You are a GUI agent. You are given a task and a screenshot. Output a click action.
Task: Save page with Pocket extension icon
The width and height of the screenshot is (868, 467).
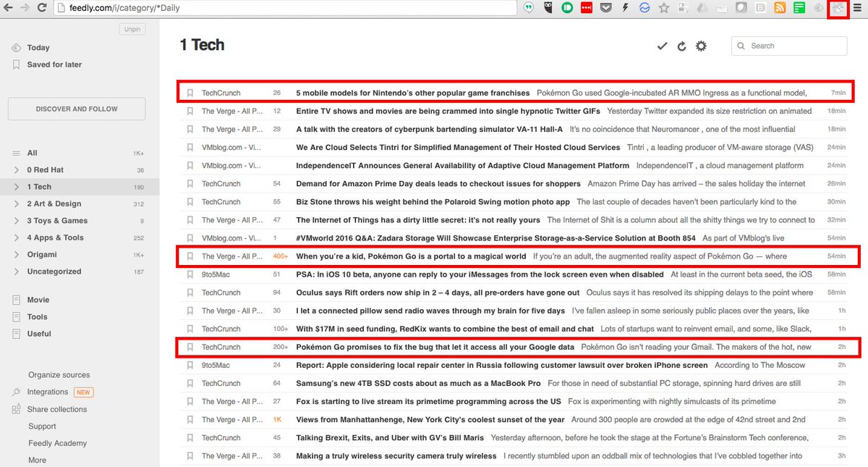click(606, 8)
